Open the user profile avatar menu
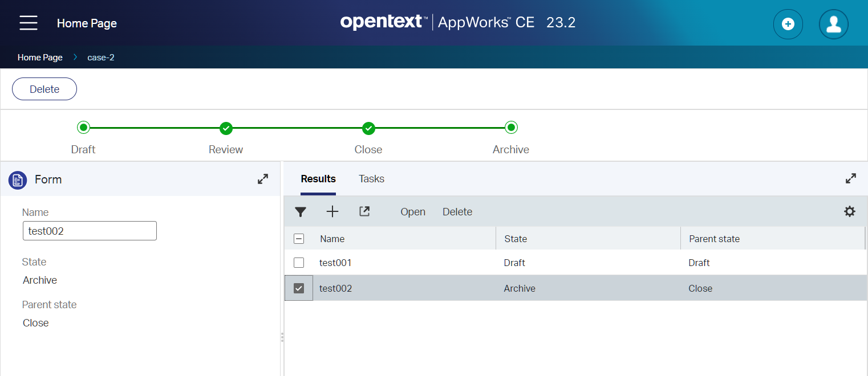 (833, 24)
